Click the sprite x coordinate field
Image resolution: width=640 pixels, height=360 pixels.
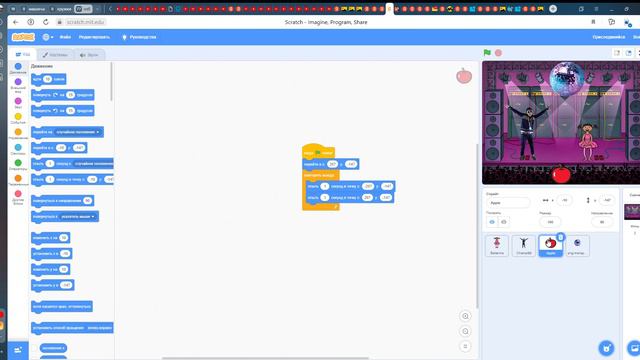[x=564, y=200]
